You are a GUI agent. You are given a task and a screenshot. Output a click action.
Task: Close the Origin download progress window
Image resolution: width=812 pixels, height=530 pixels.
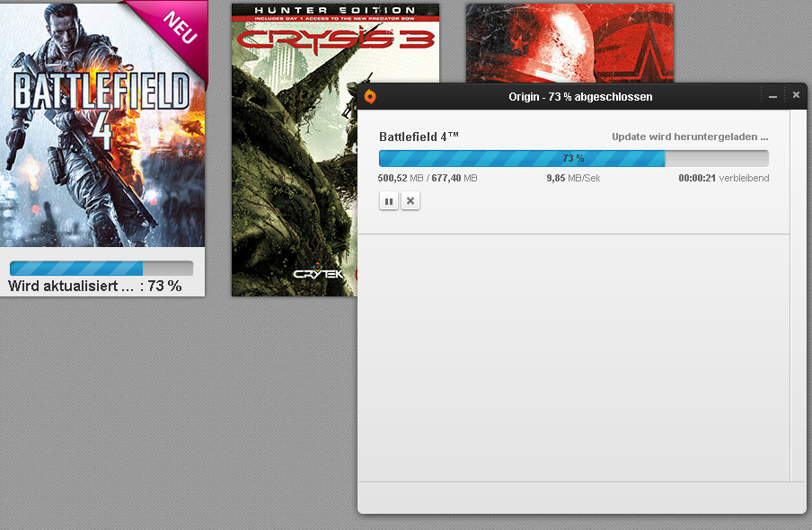pyautogui.click(x=796, y=95)
